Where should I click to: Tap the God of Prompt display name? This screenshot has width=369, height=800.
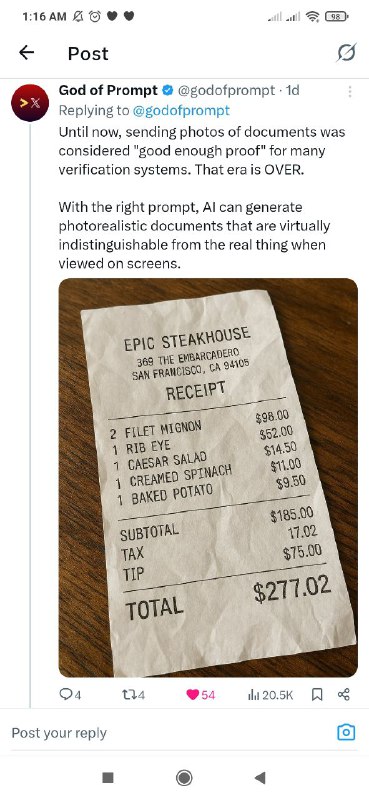[x=108, y=91]
